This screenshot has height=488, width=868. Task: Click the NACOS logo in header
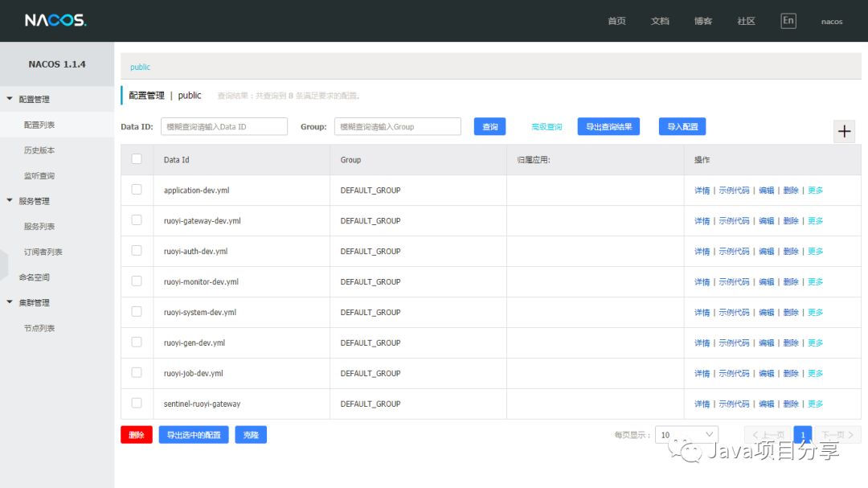pos(55,21)
